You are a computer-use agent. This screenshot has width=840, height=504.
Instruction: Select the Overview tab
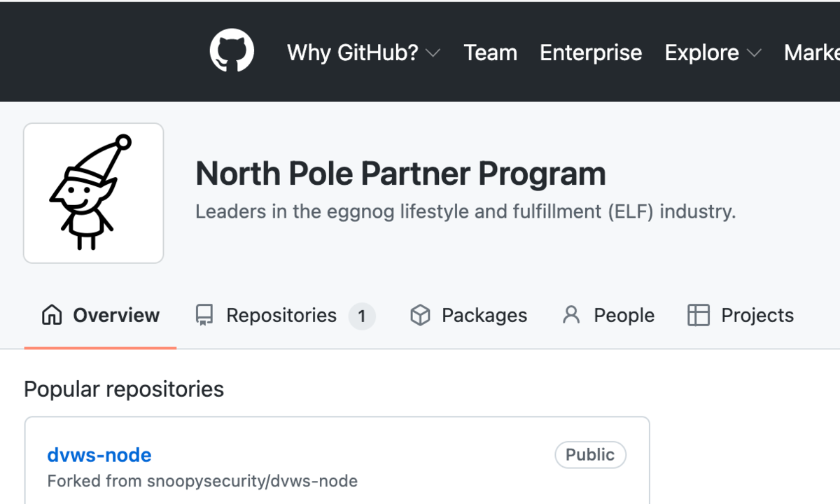[100, 316]
